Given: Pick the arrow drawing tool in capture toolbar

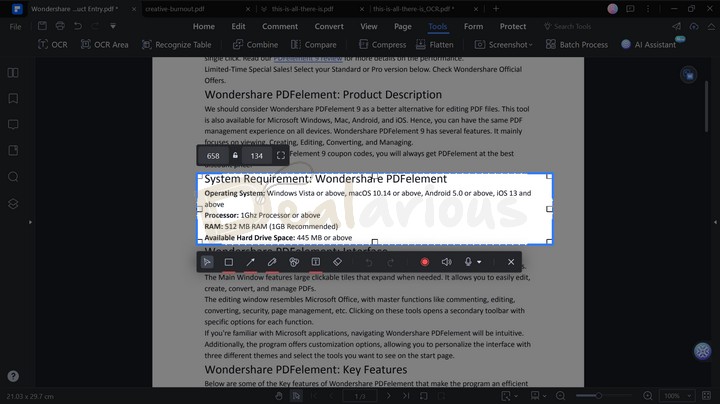Looking at the screenshot, I should pos(250,262).
